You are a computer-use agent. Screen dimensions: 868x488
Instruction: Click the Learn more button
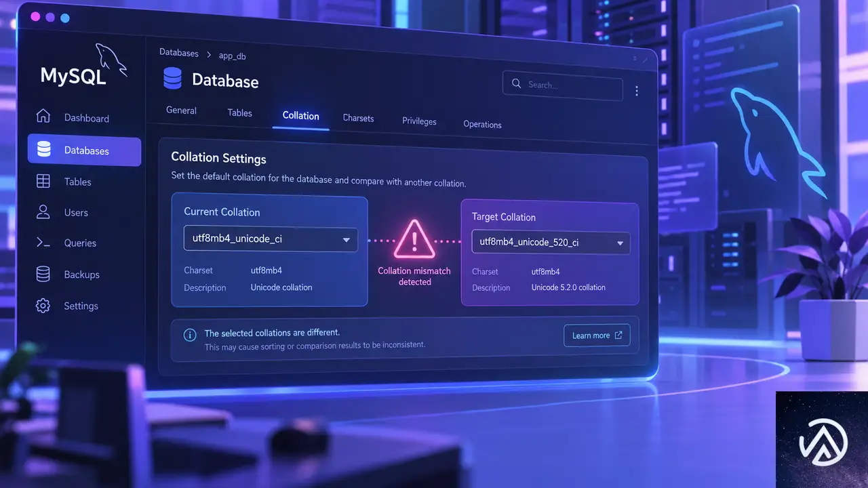pyautogui.click(x=597, y=335)
